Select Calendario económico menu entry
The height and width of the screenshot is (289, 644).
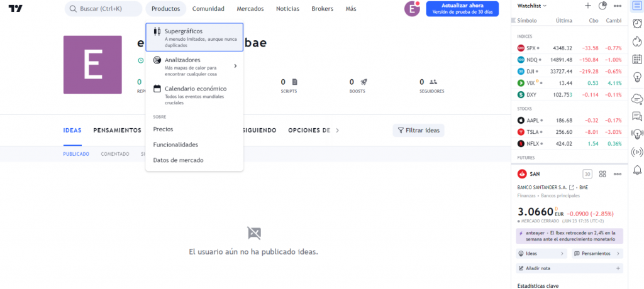(194, 95)
